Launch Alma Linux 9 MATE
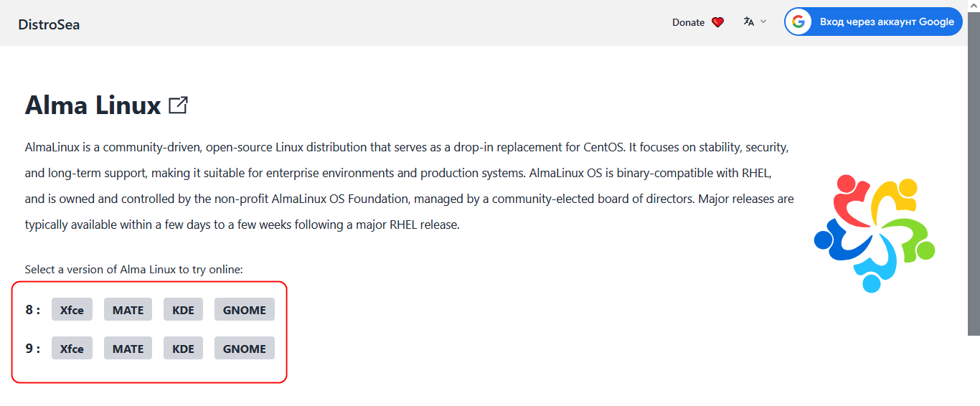Image resolution: width=980 pixels, height=406 pixels. coord(128,349)
